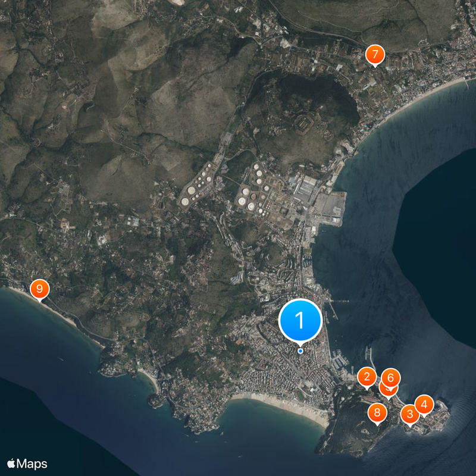Image resolution: width=476 pixels, height=476 pixels.
Task: Select orange pin number 4
Action: coord(424,405)
